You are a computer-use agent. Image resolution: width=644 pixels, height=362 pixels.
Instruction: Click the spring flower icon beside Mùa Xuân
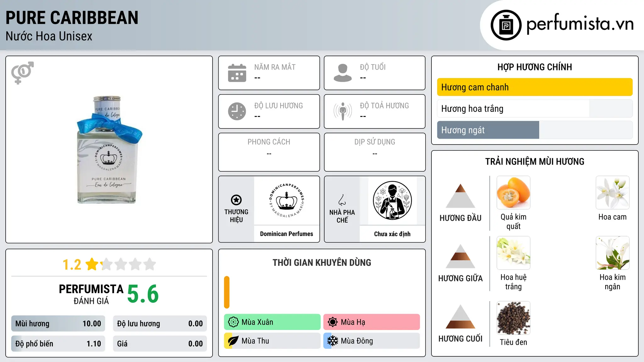pyautogui.click(x=233, y=322)
